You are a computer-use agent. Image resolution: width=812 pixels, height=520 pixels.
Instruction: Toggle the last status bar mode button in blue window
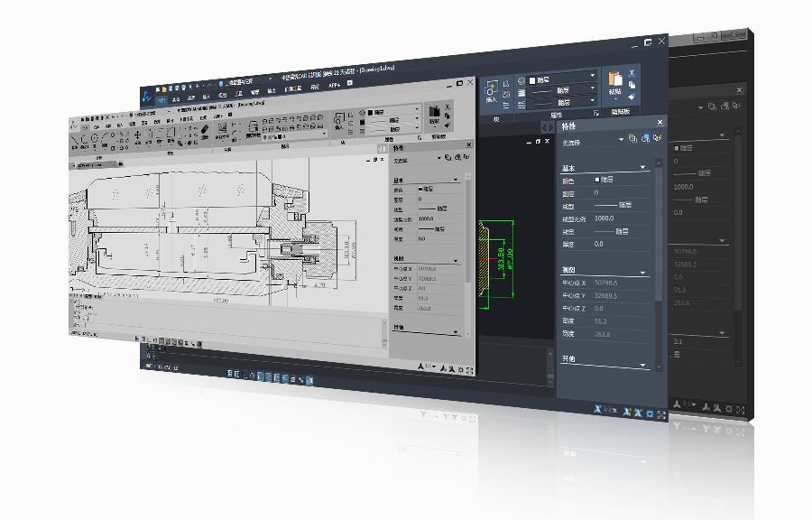[309, 381]
